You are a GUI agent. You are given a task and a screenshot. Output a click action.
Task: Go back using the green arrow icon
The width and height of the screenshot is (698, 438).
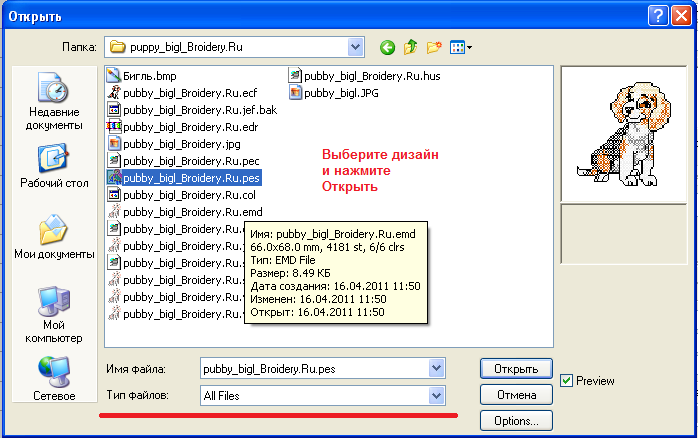[387, 47]
